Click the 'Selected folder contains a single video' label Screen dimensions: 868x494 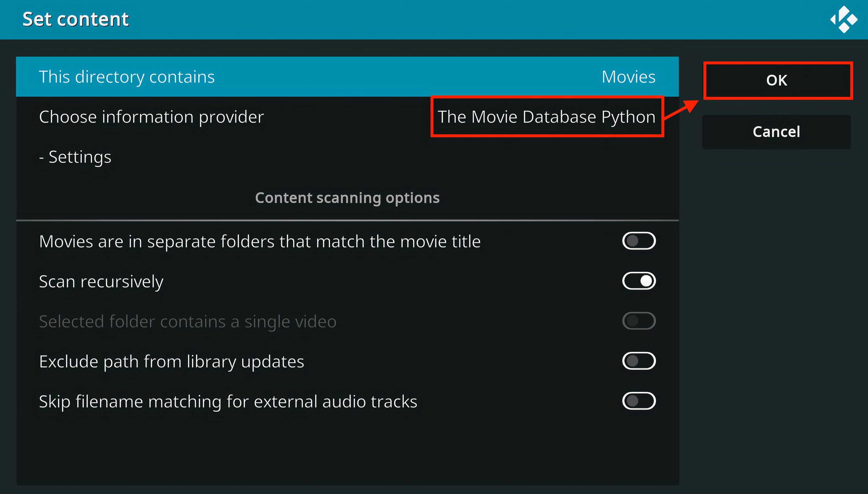point(187,322)
